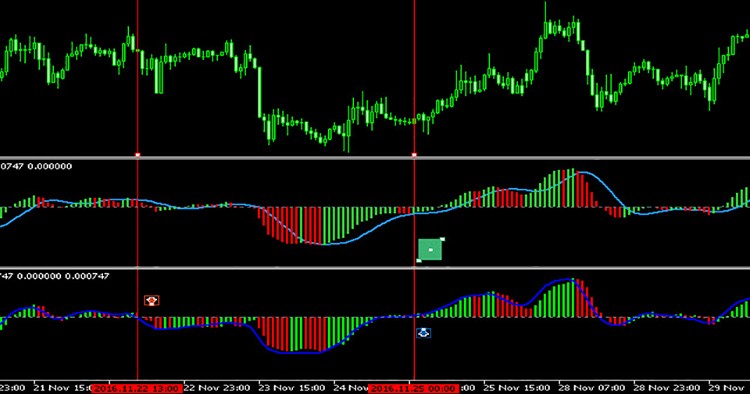
Task: Select first vertical line's anchor square
Action: 138,155
